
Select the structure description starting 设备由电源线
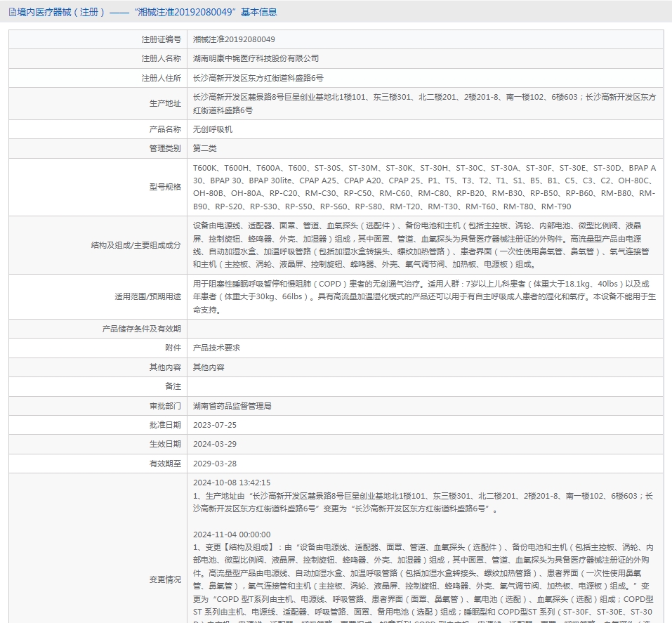[421, 245]
